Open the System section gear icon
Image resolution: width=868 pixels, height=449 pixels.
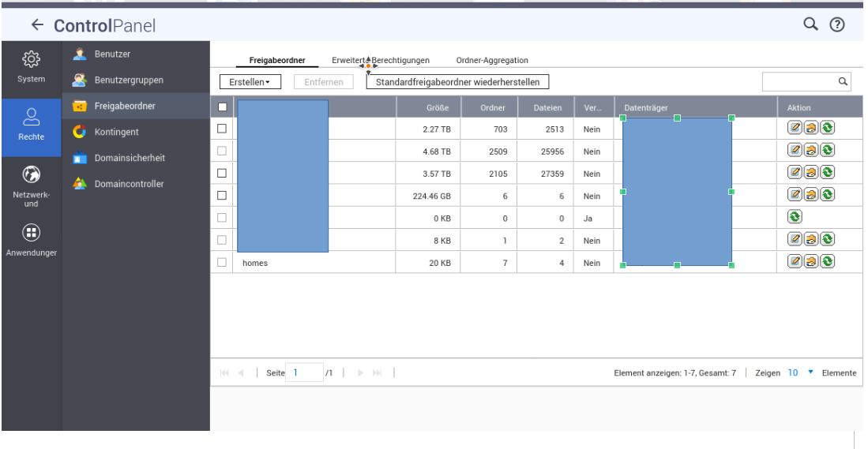pyautogui.click(x=31, y=59)
